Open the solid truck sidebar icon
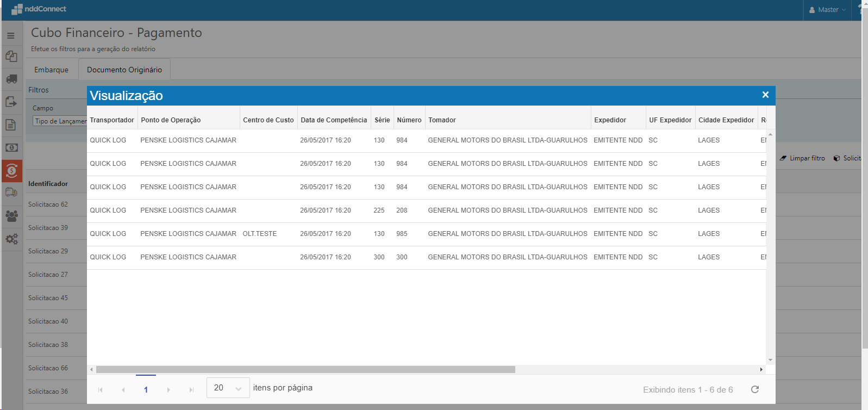Viewport: 868px width, 410px height. click(11, 79)
